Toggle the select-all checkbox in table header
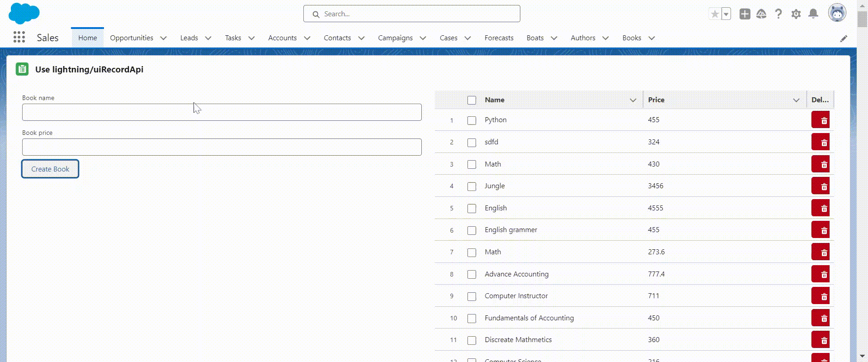Screen dimensions: 868x362 point(472,100)
